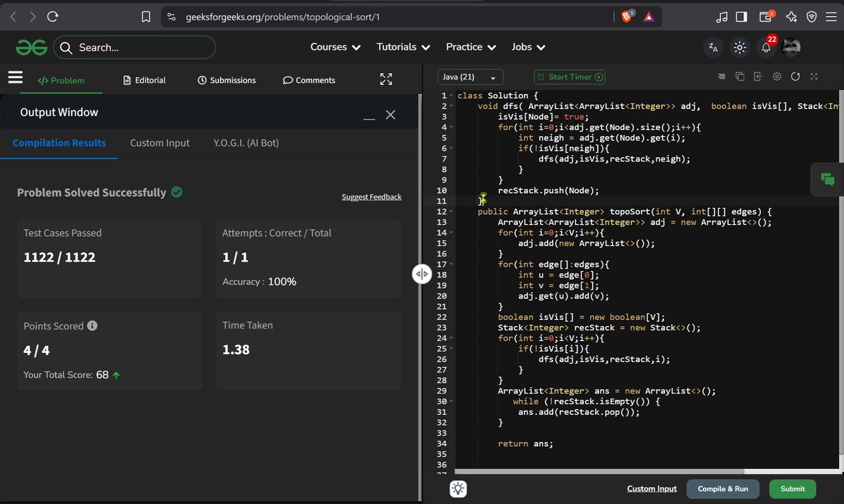Open the green chat bubble widget

(x=827, y=179)
